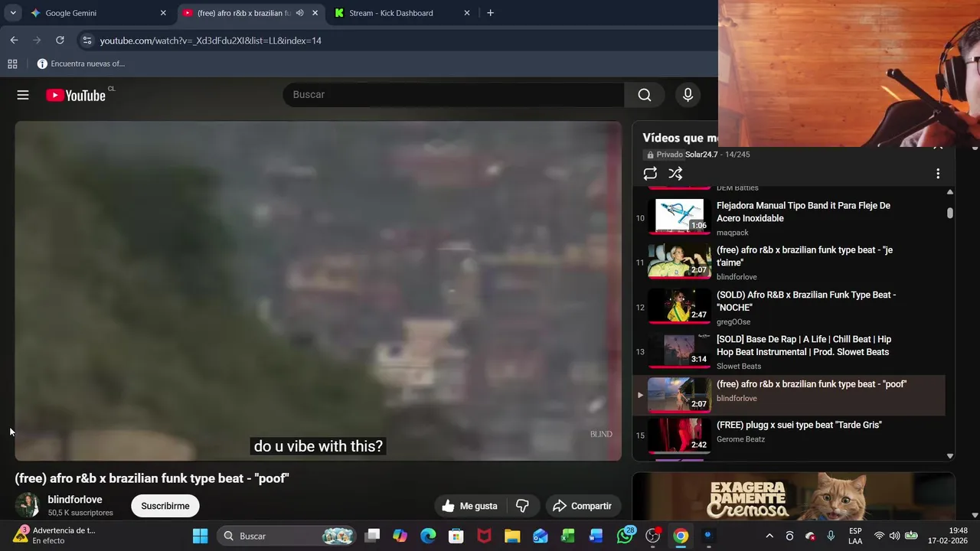
Task: Reload the page
Action: [60, 40]
